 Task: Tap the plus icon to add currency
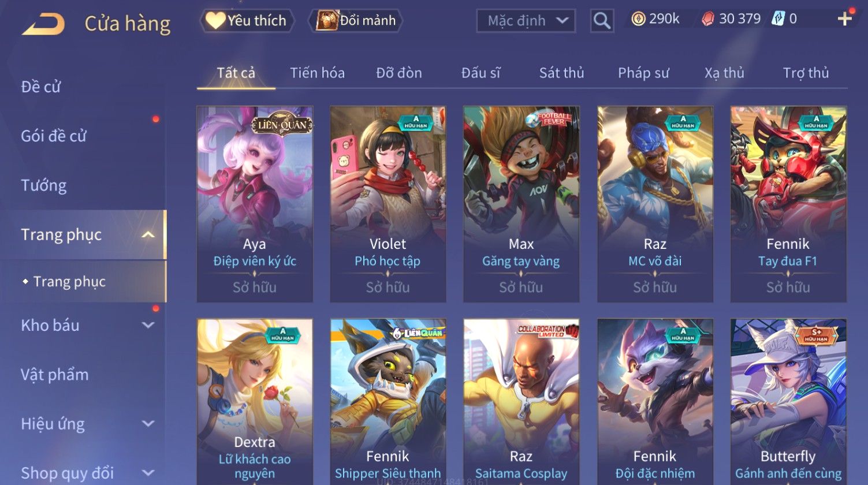coord(844,19)
